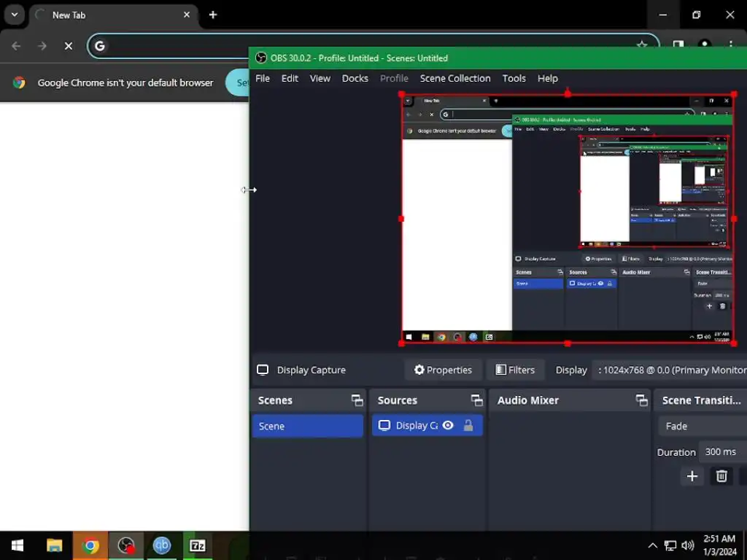Open the Display monitor dropdown
Viewport: 747px width, 560px height.
pos(671,370)
